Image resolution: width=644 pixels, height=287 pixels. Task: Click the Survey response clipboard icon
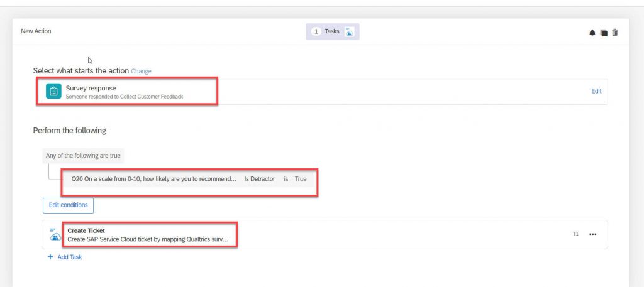(53, 92)
